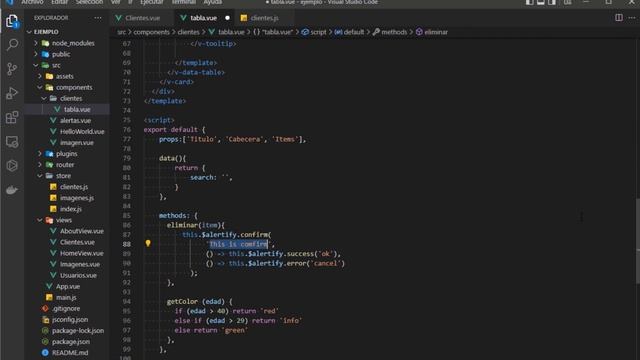Click 'eliminar' breadcrumb segment
Screen dimensions: 640x360
(436, 32)
